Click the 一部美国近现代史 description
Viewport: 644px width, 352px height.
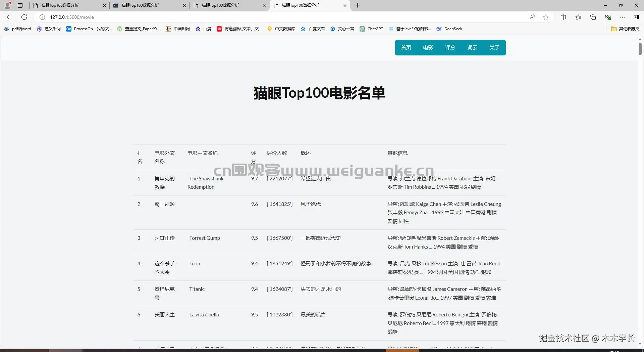click(x=321, y=238)
